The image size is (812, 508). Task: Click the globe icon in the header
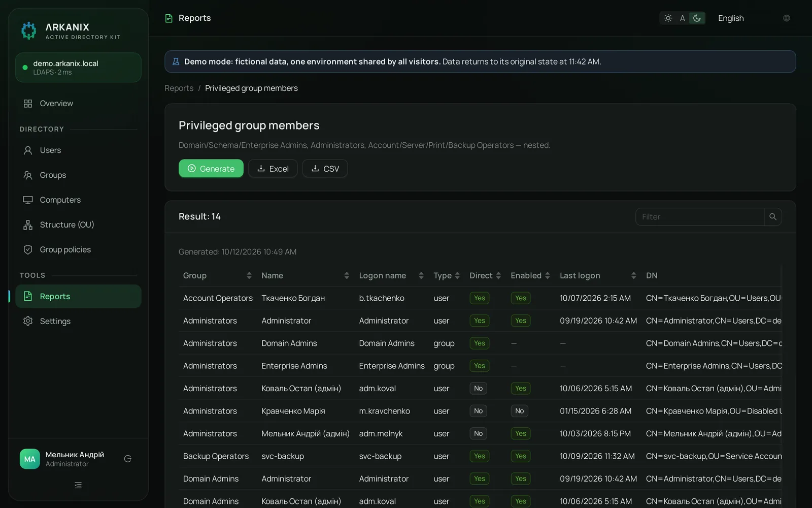787,18
